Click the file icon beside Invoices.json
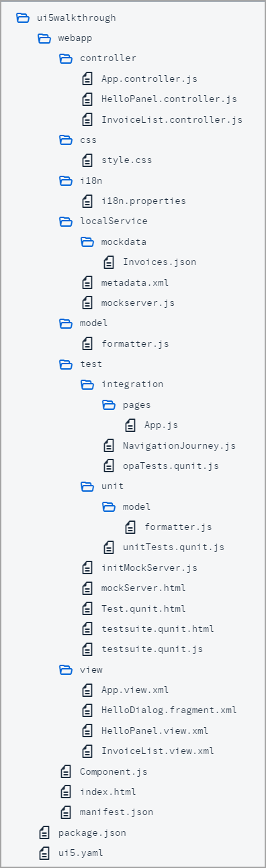Image resolution: width=266 pixels, height=868 pixels. pyautogui.click(x=109, y=262)
